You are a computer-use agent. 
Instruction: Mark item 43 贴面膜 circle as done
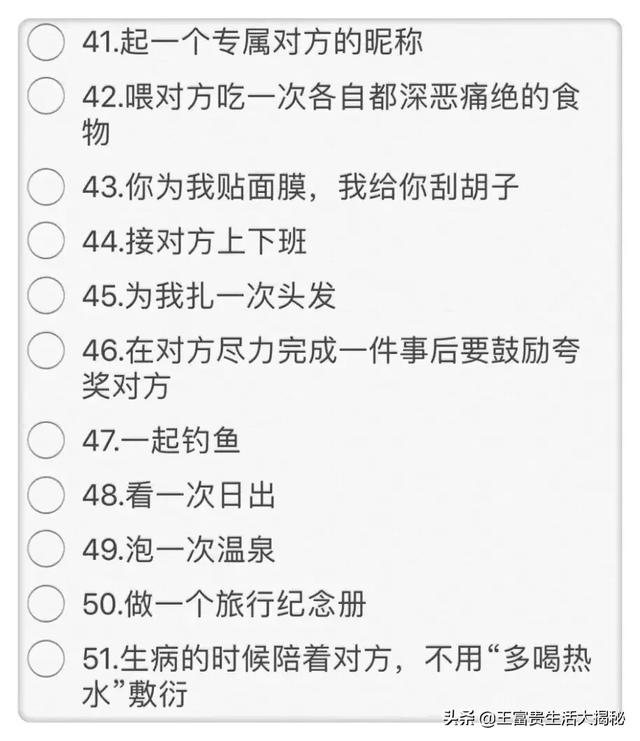click(x=46, y=187)
